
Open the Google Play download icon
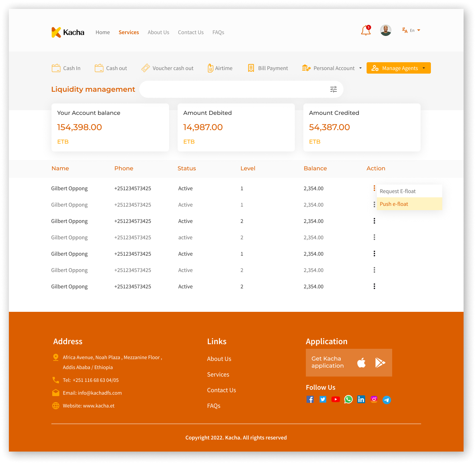(380, 363)
